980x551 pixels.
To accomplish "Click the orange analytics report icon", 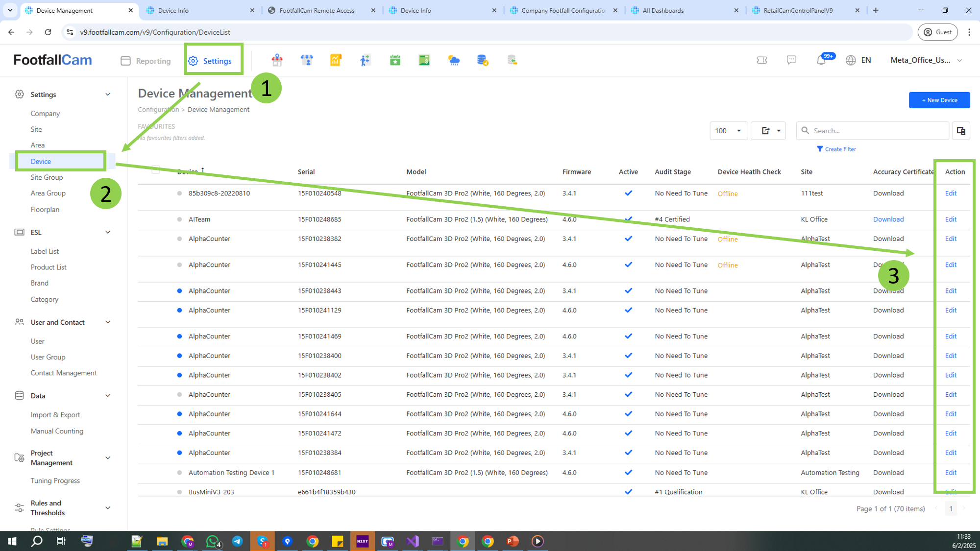I will 336,60.
